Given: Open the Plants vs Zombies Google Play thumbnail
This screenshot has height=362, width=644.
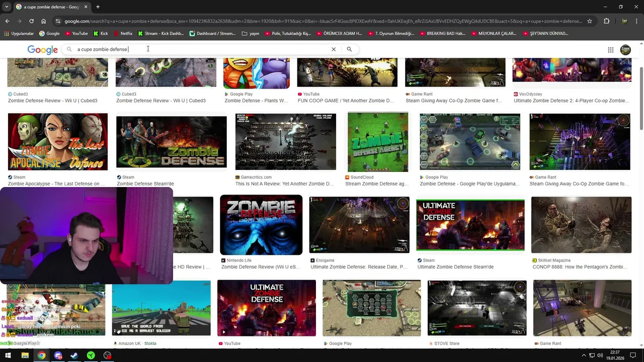Looking at the screenshot, I should tap(257, 73).
